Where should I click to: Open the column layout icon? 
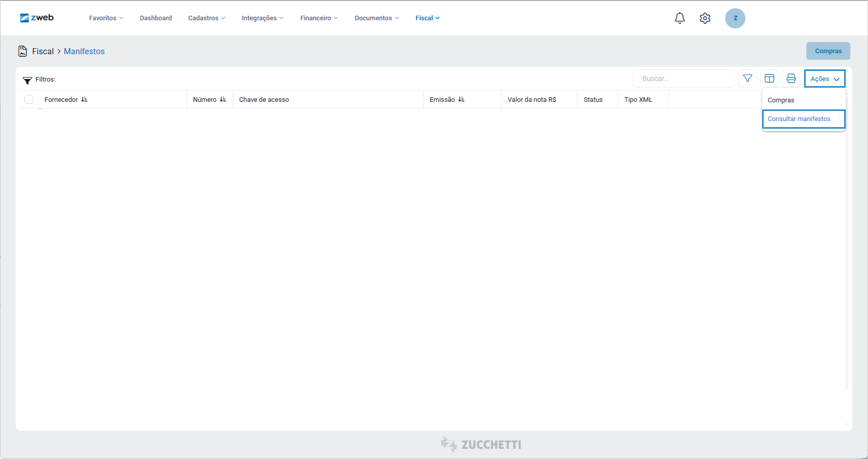point(769,79)
